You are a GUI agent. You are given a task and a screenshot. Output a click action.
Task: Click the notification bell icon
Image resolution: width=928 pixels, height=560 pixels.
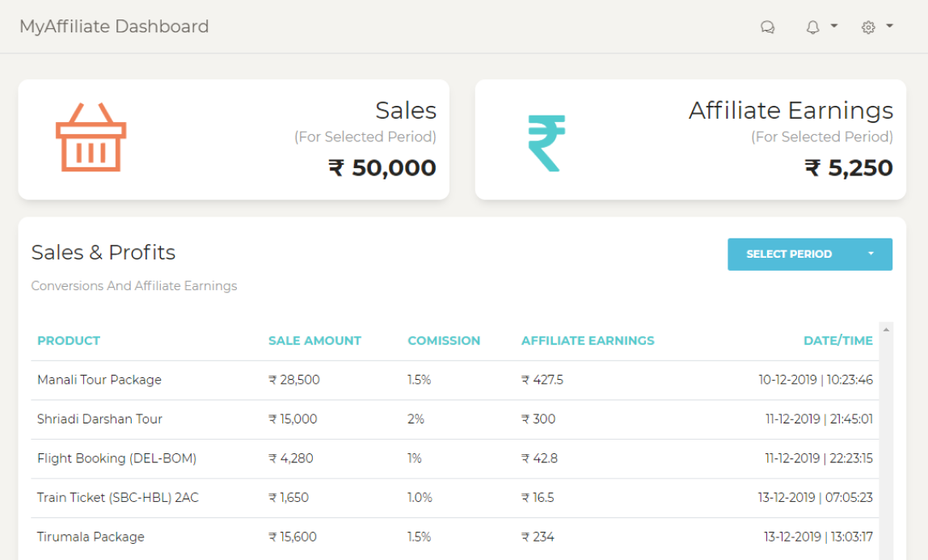tap(813, 27)
